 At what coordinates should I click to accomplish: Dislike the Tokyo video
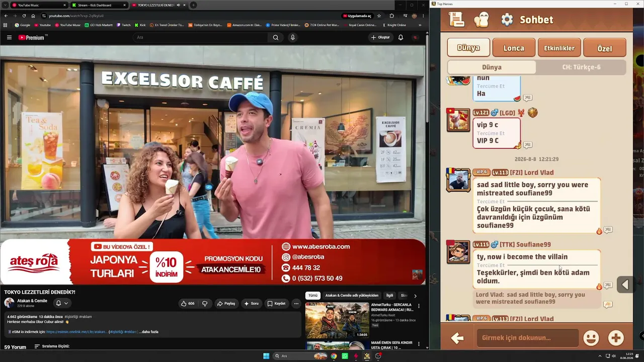205,304
